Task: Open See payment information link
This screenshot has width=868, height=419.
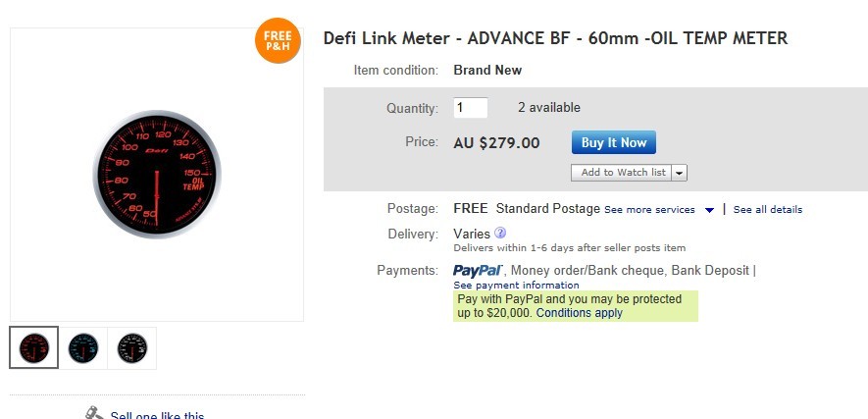Action: [x=516, y=286]
